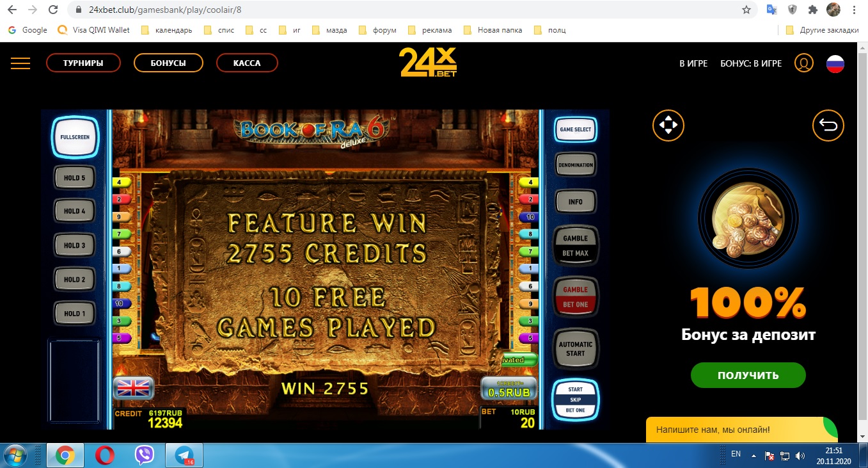Click the GAMBLE BET ONE button

(575, 297)
